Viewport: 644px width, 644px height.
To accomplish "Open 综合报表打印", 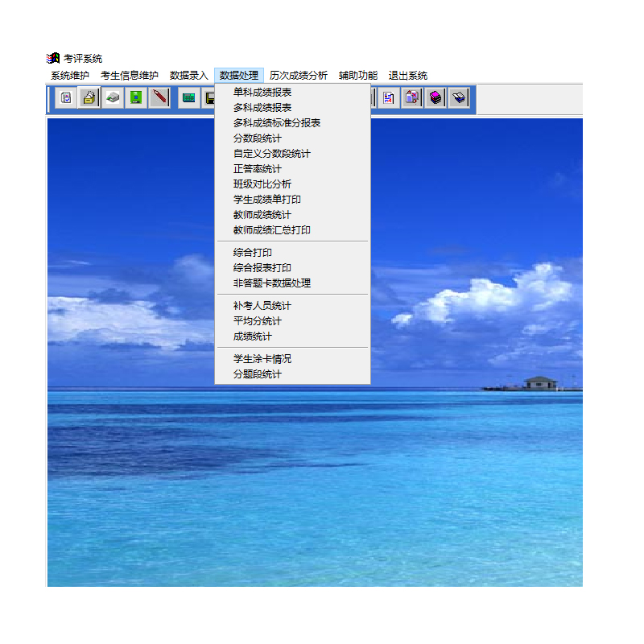I will [x=292, y=268].
